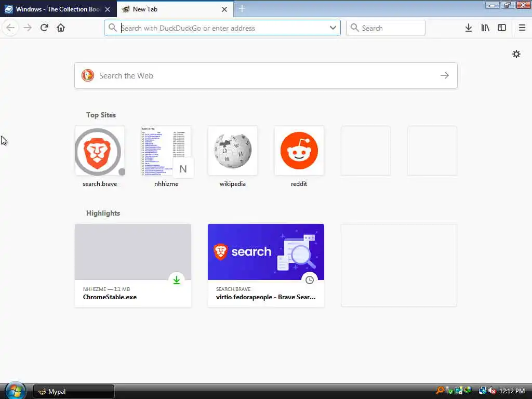This screenshot has height=399, width=532.
Task: Open the ChromeStable.exe highlight card
Action: tap(133, 265)
